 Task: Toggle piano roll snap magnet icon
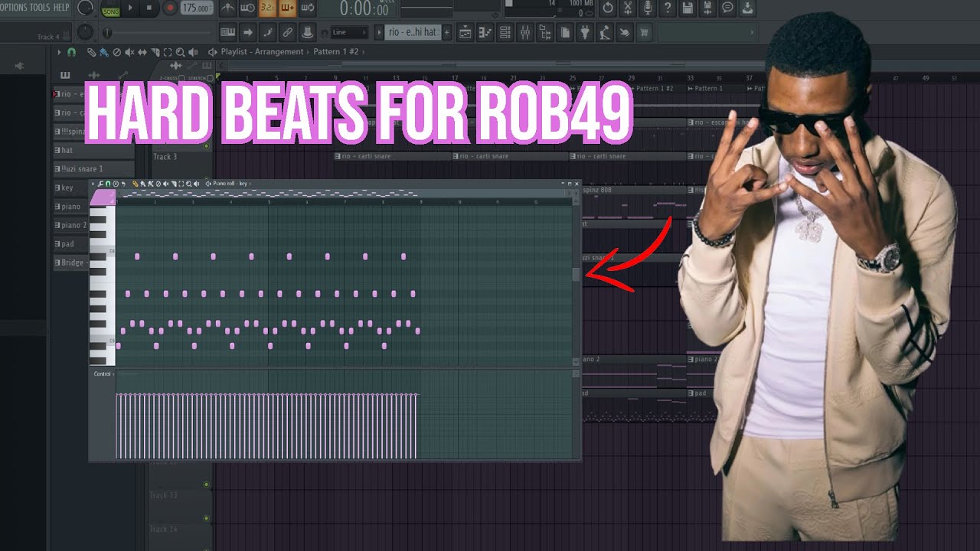click(x=107, y=184)
